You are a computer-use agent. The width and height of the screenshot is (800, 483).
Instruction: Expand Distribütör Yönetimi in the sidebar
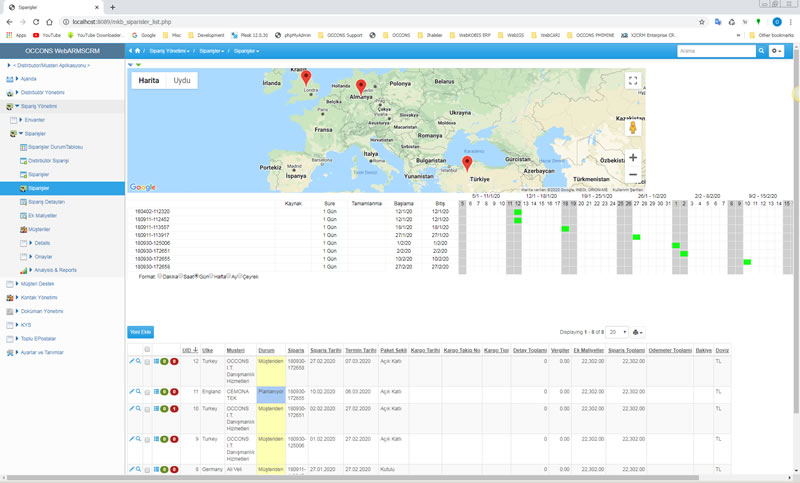pyautogui.click(x=17, y=92)
